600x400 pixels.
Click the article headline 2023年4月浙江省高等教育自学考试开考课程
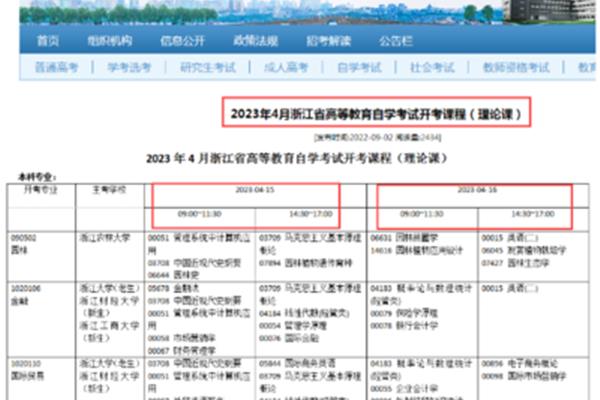[x=376, y=114]
